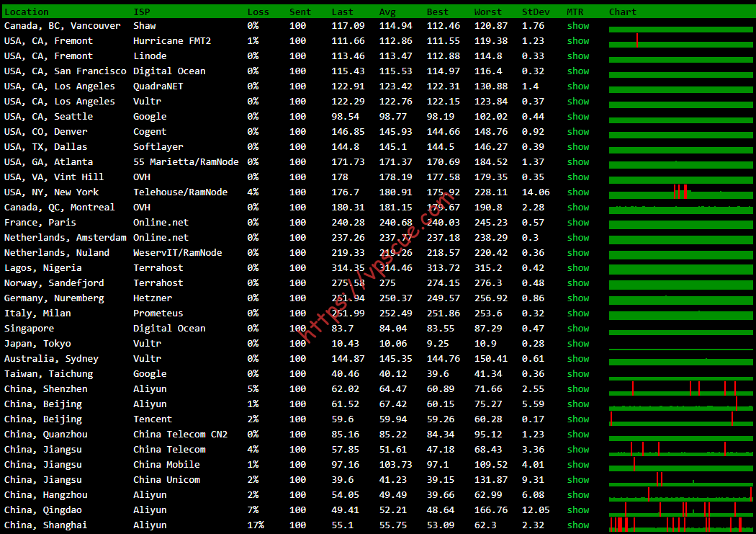
Task: Click 'Lagos, Nigeria' location cell
Action: point(43,268)
